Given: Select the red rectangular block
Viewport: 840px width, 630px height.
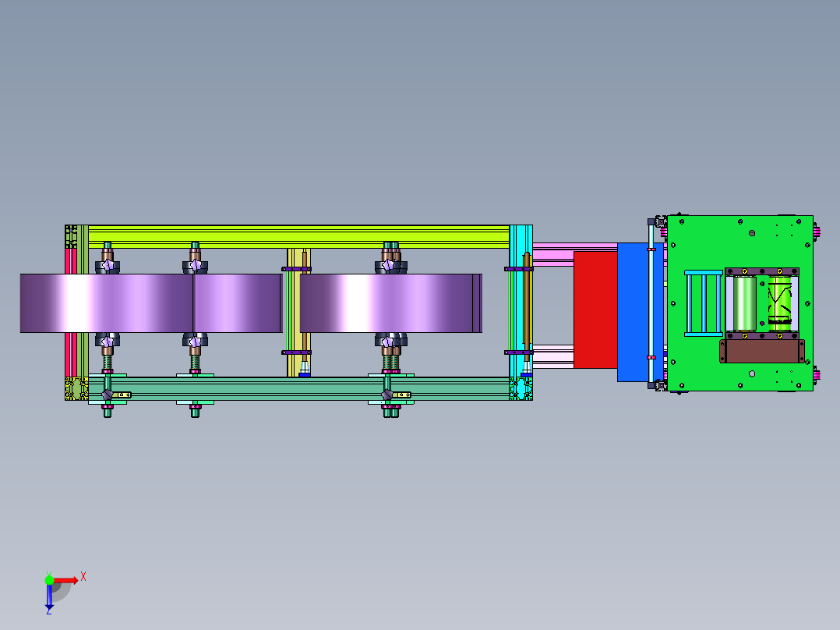Looking at the screenshot, I should (595, 310).
